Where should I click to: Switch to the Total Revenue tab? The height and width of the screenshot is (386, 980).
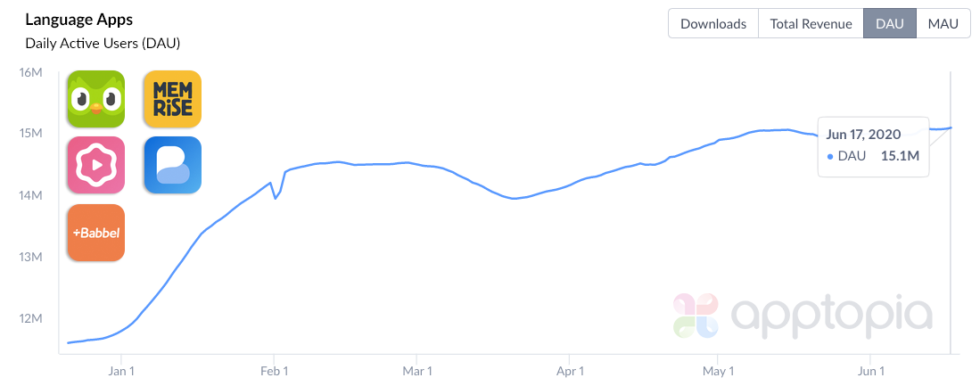point(810,24)
